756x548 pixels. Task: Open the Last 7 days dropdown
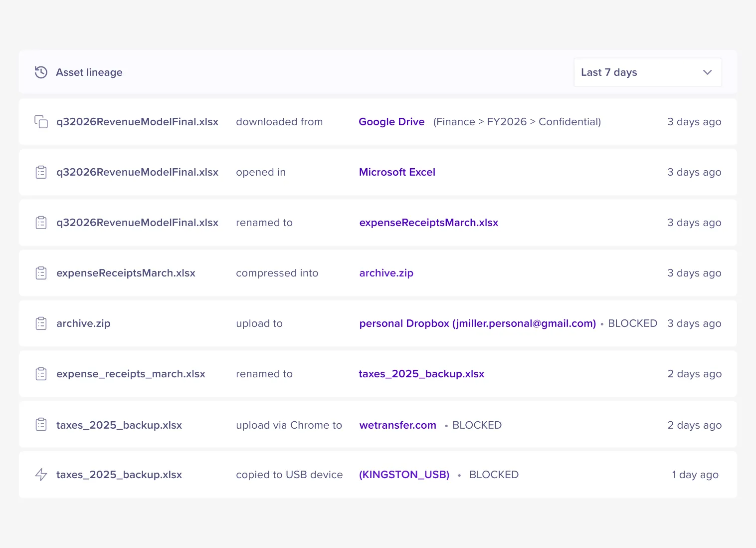[648, 72]
